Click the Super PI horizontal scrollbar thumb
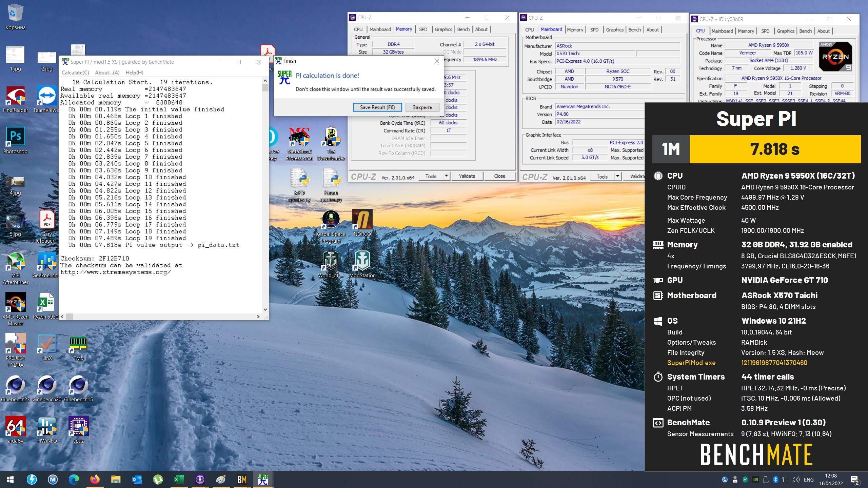 (x=70, y=317)
